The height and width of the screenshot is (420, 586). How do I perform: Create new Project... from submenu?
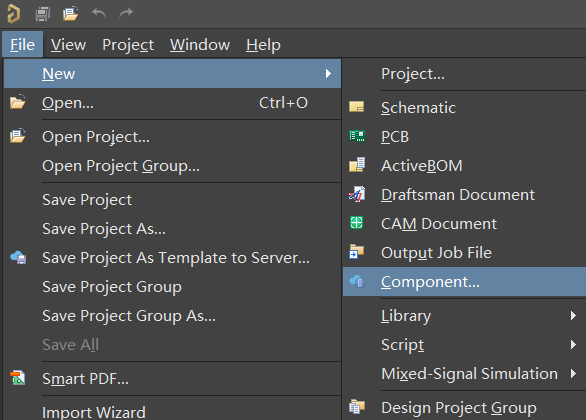(465, 73)
